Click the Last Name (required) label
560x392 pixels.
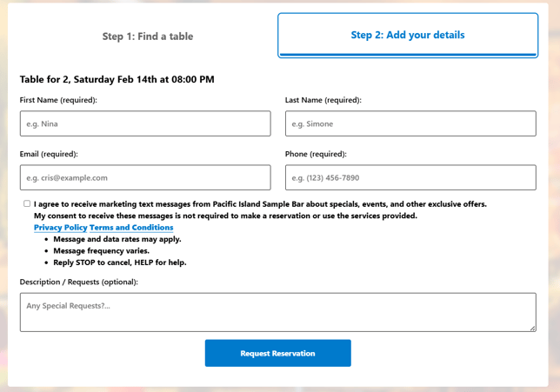[x=323, y=100]
